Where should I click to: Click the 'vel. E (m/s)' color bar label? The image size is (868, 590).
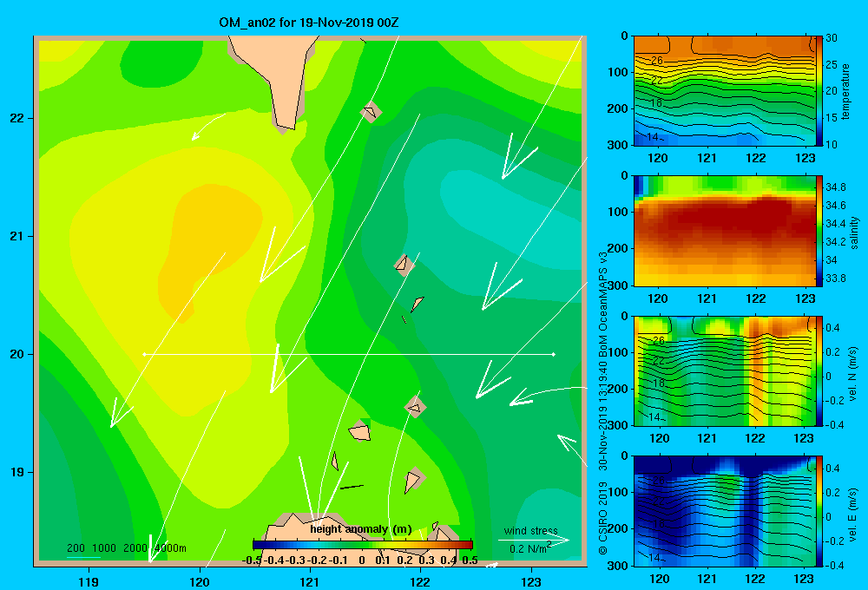point(853,514)
